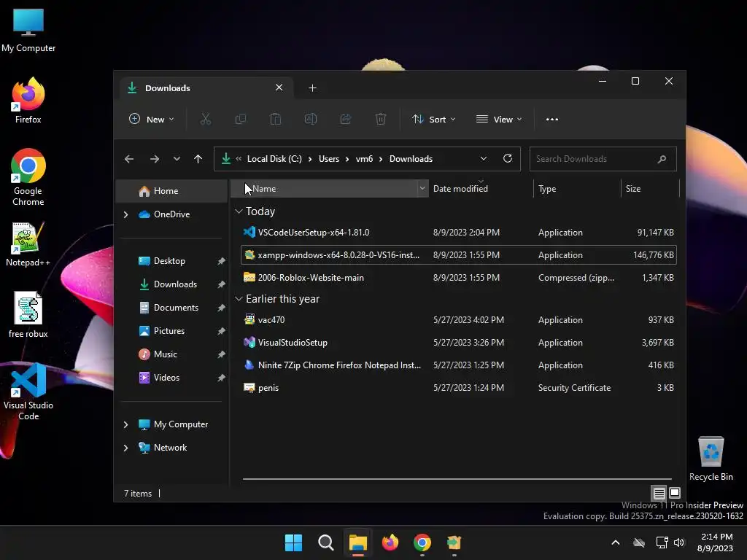The image size is (747, 560).
Task: Go back with the left arrow
Action: [x=129, y=159]
